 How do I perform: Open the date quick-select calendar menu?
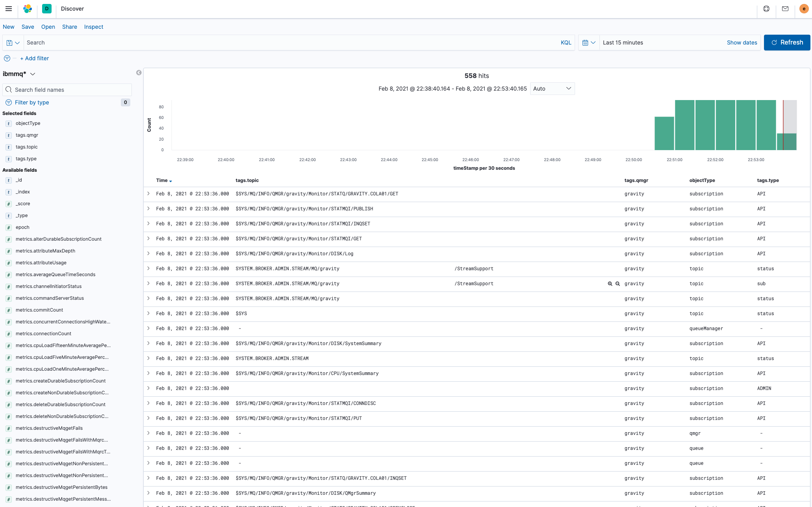tap(589, 43)
